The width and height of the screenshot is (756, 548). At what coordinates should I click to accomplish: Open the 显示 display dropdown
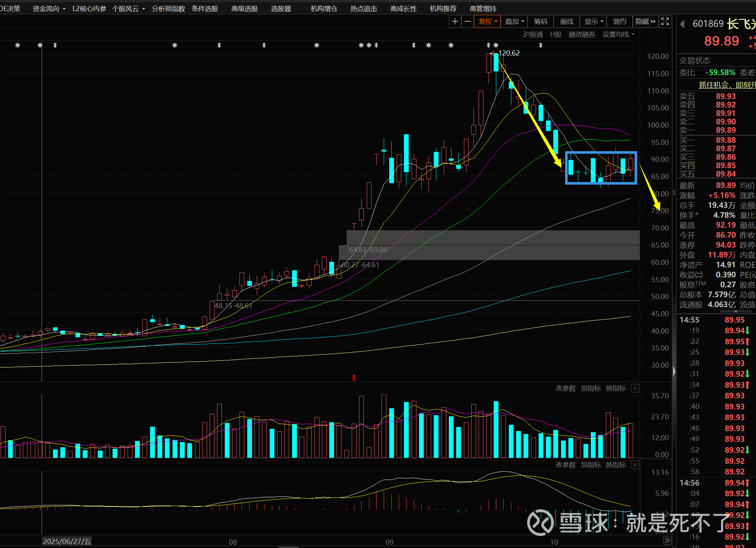(x=594, y=22)
